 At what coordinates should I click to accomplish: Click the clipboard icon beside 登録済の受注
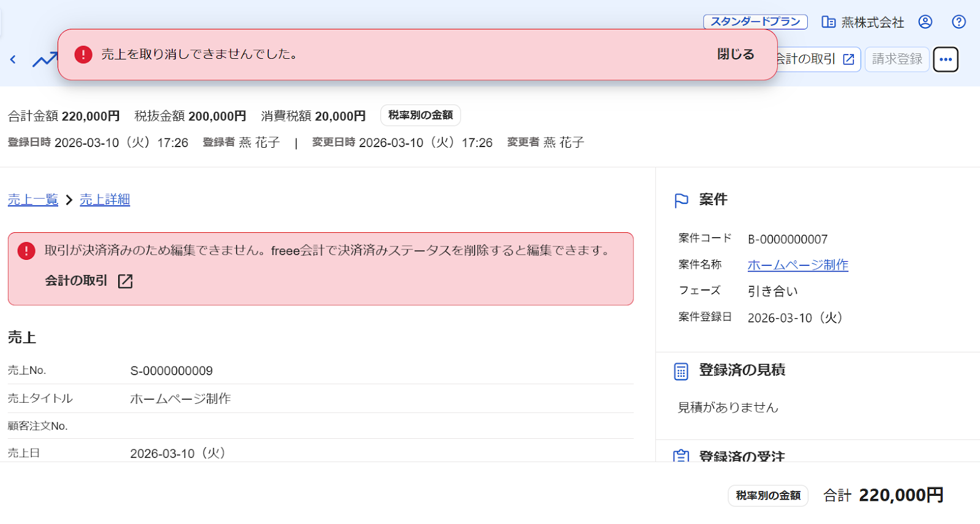(x=681, y=455)
